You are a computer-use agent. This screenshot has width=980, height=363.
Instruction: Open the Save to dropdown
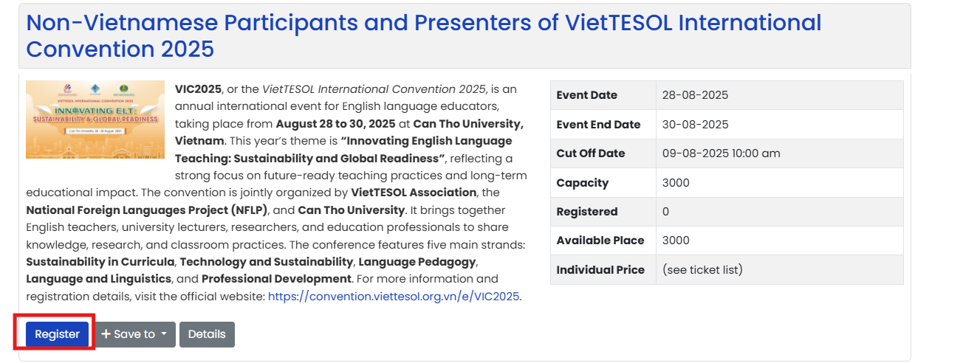click(x=134, y=334)
